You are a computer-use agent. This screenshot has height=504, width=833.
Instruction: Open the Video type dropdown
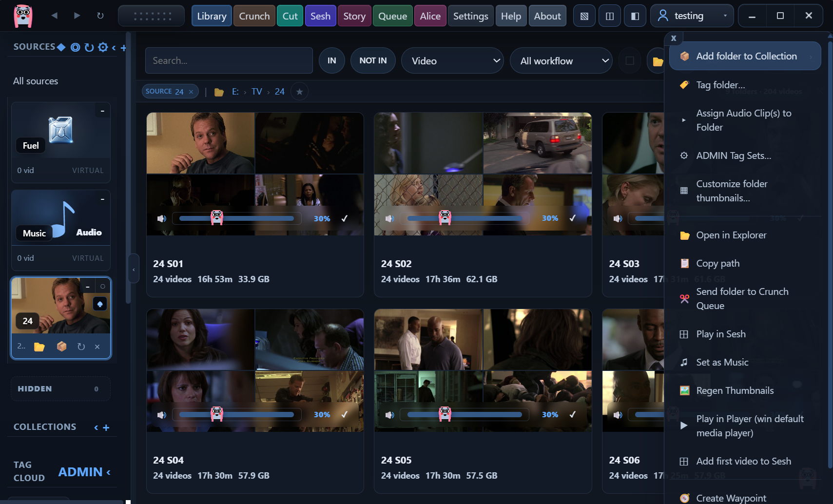coord(452,60)
